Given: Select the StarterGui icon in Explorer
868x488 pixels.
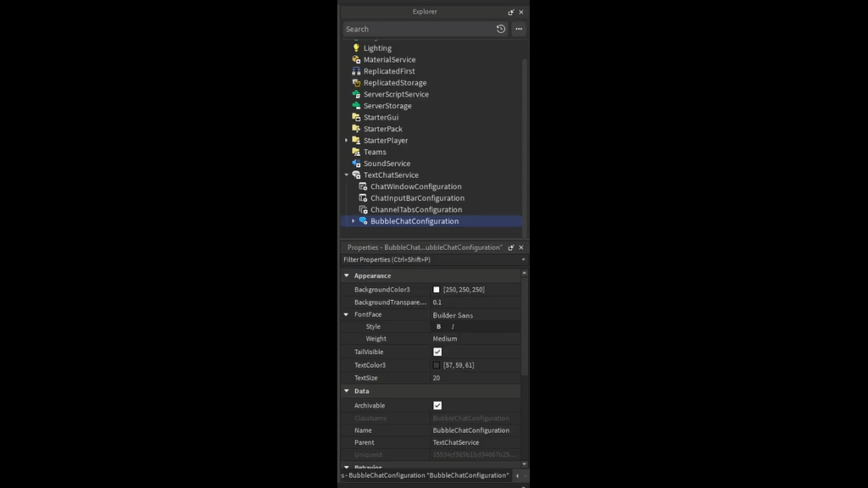Looking at the screenshot, I should [x=357, y=117].
